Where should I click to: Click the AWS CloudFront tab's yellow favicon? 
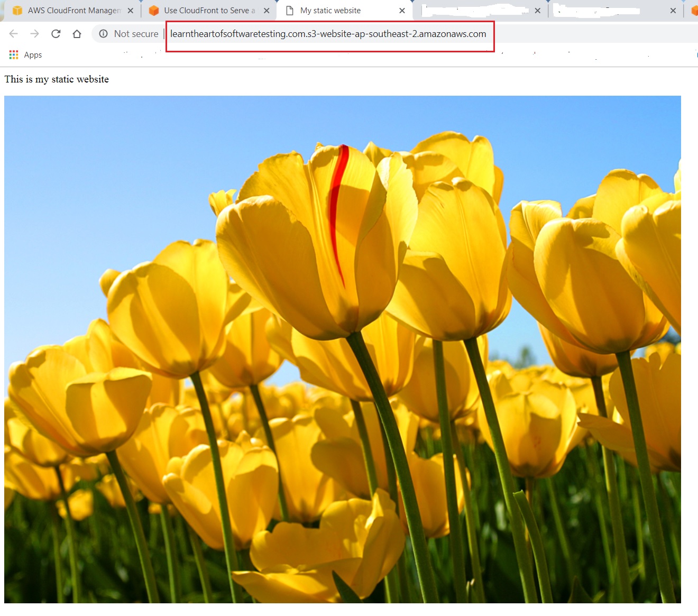point(17,11)
